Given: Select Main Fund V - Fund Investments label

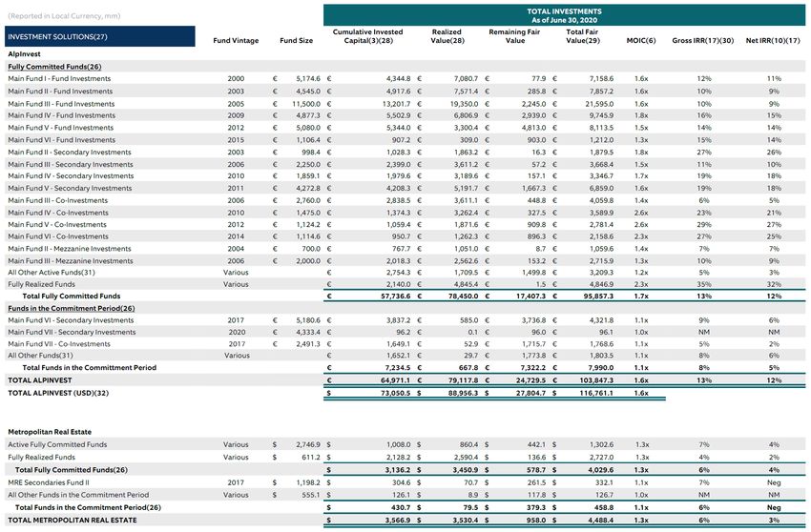Looking at the screenshot, I should (x=60, y=128).
